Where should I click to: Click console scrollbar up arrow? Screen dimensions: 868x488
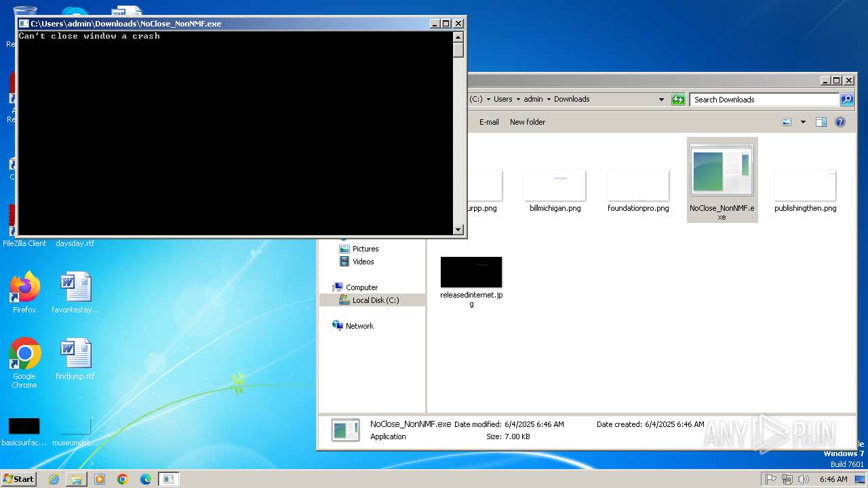(458, 37)
